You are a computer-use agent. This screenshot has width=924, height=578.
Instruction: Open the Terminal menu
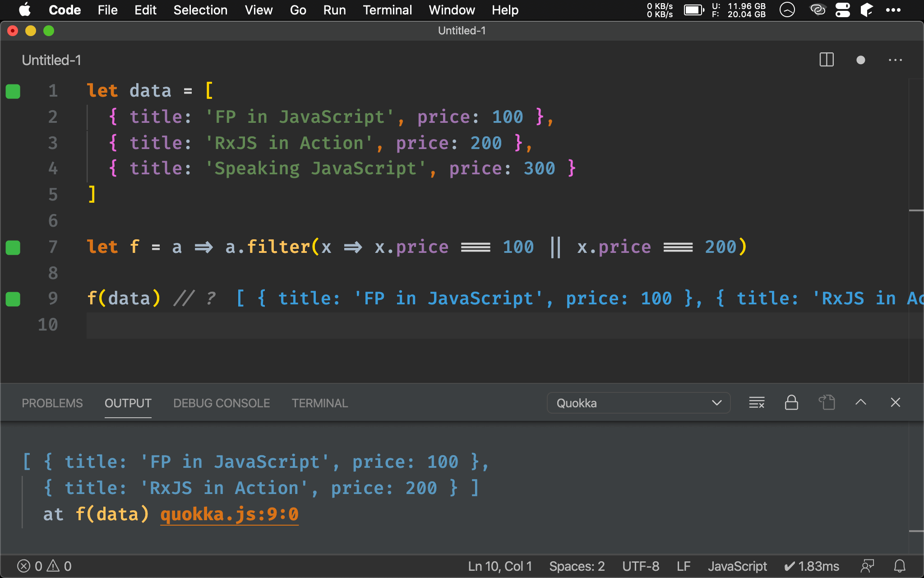(x=387, y=10)
